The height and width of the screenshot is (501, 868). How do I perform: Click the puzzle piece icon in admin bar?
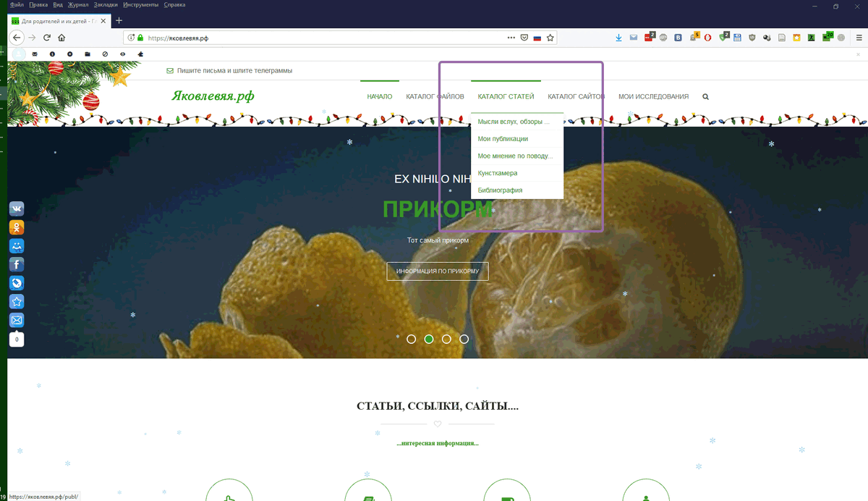[140, 54]
